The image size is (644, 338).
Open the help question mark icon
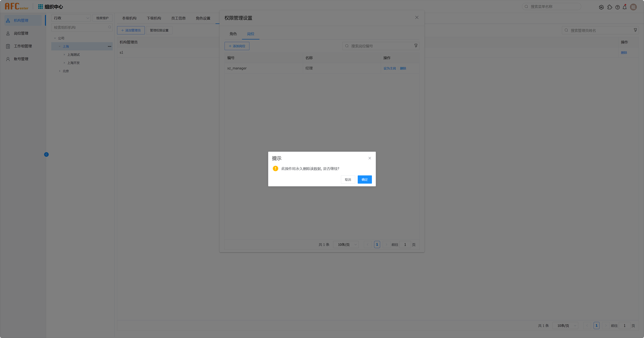point(617,7)
